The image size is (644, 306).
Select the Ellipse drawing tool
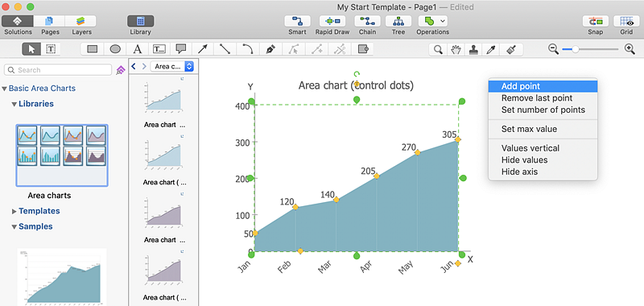pyautogui.click(x=115, y=50)
